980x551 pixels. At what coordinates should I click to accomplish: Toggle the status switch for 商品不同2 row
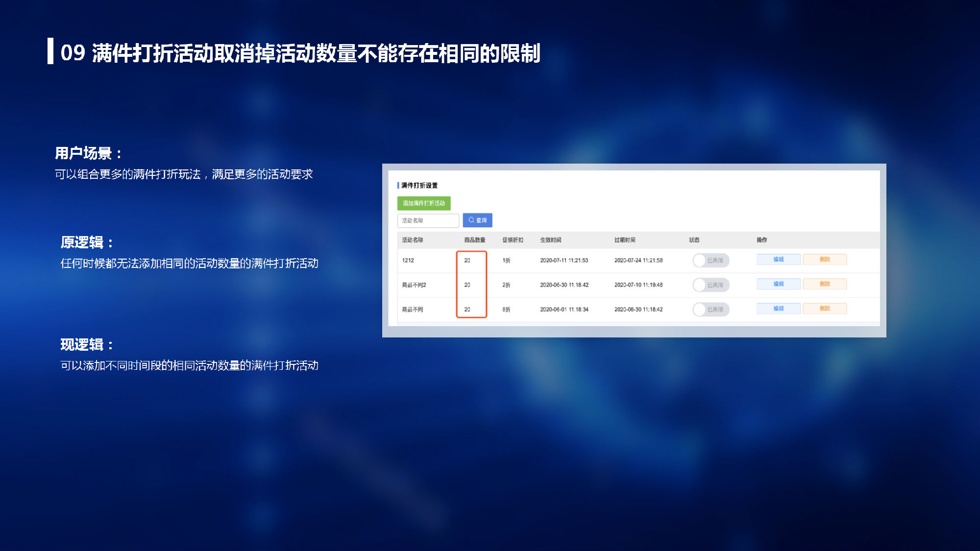pos(710,285)
